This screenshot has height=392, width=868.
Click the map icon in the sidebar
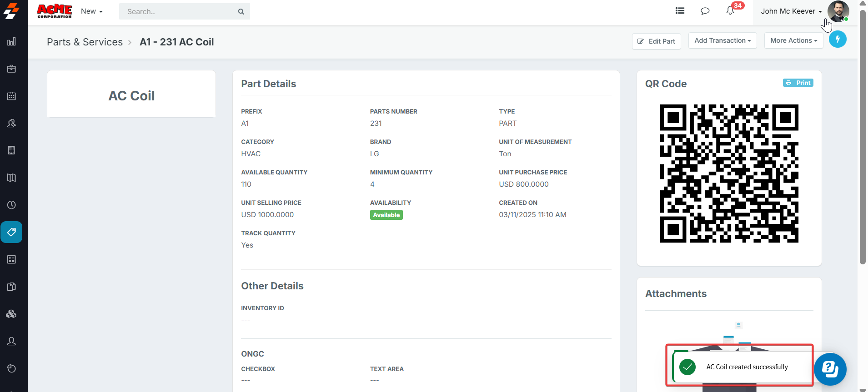(11, 178)
